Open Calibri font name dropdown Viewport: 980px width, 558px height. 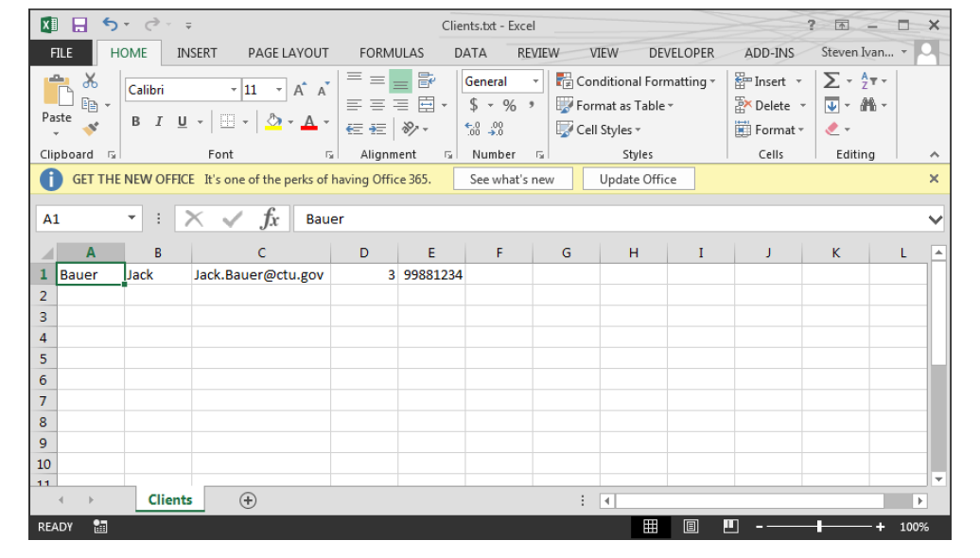tap(233, 90)
